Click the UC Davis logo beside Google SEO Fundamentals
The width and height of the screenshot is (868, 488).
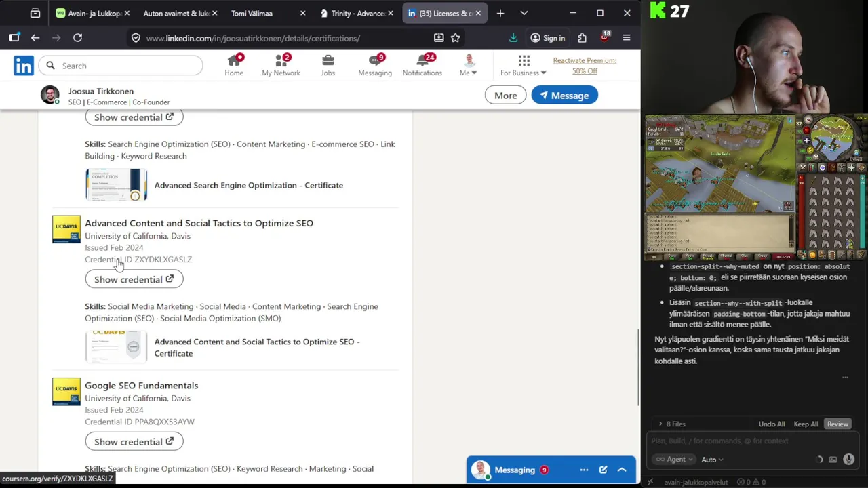[x=66, y=392]
